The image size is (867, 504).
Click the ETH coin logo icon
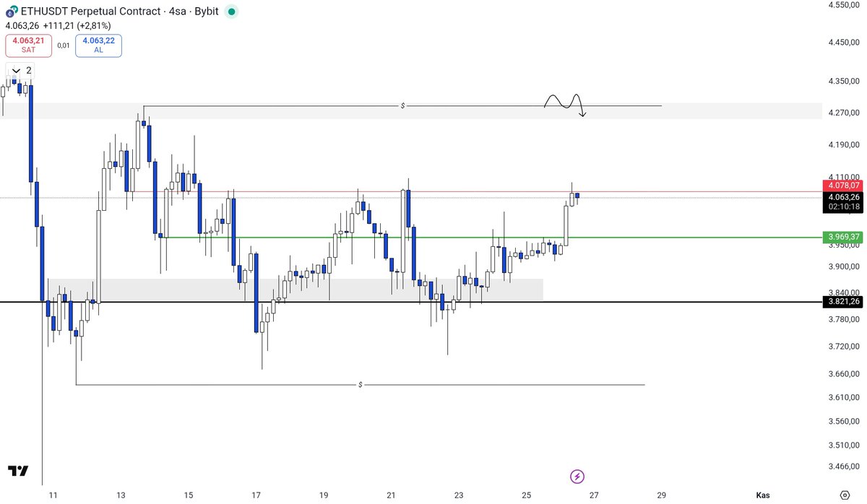tap(11, 12)
